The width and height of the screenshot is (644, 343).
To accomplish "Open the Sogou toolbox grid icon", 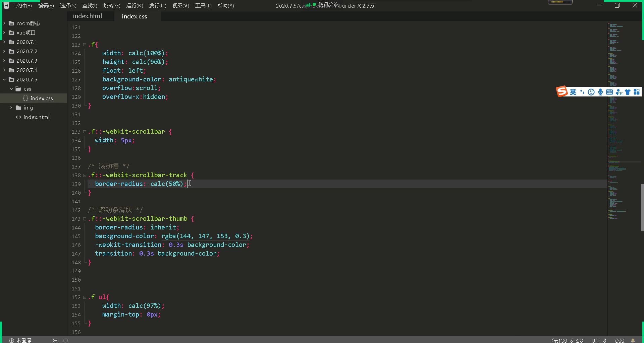I will tap(637, 92).
